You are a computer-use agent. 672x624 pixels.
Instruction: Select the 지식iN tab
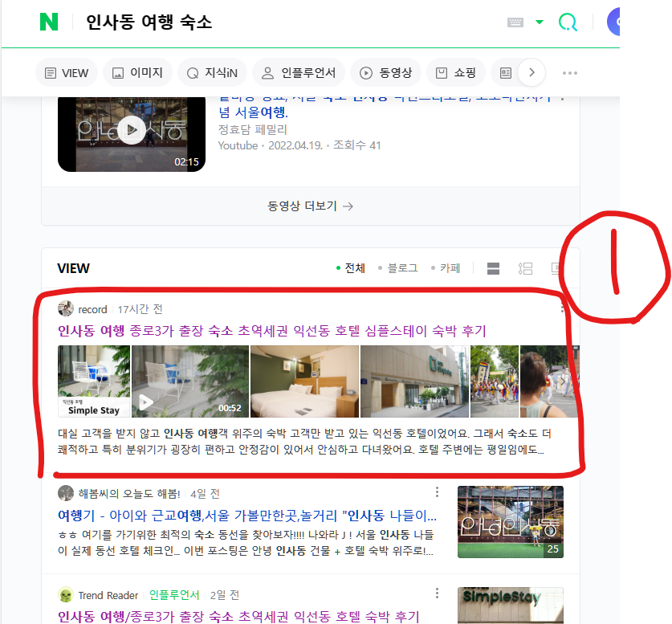212,73
